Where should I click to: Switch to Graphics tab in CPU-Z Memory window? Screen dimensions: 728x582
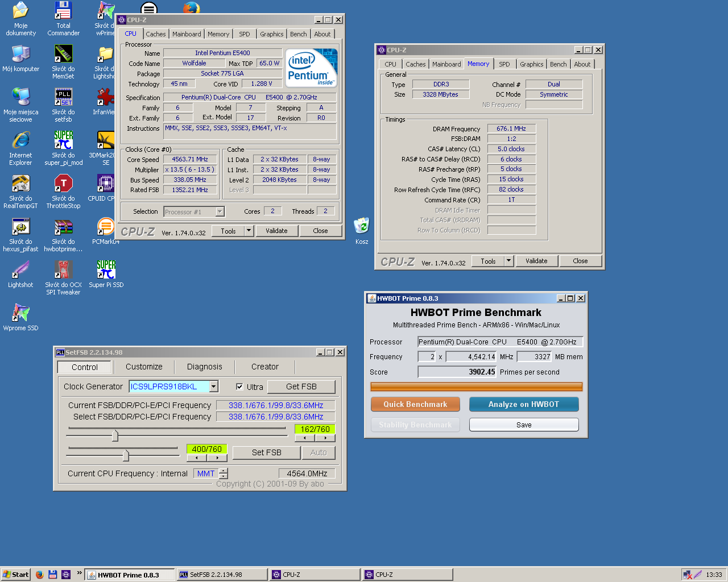click(532, 64)
